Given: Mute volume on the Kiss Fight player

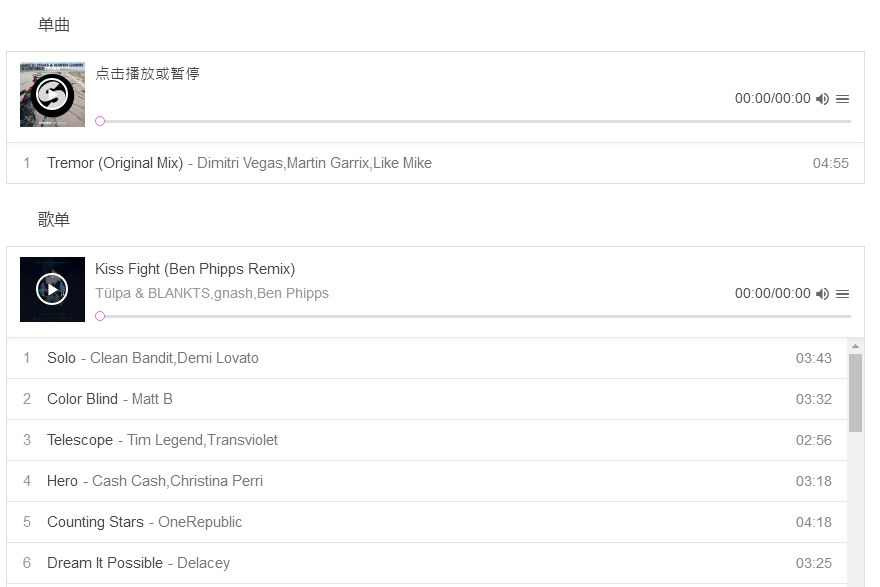Looking at the screenshot, I should point(822,294).
